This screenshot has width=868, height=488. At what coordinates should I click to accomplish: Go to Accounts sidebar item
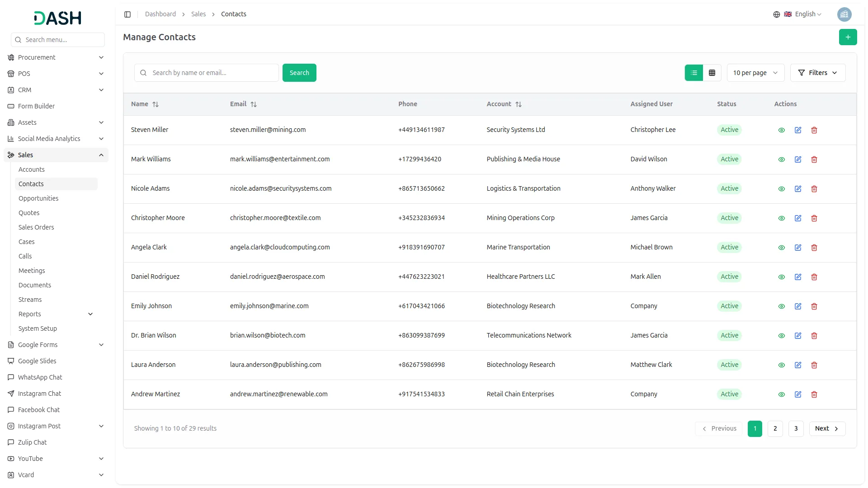32,169
